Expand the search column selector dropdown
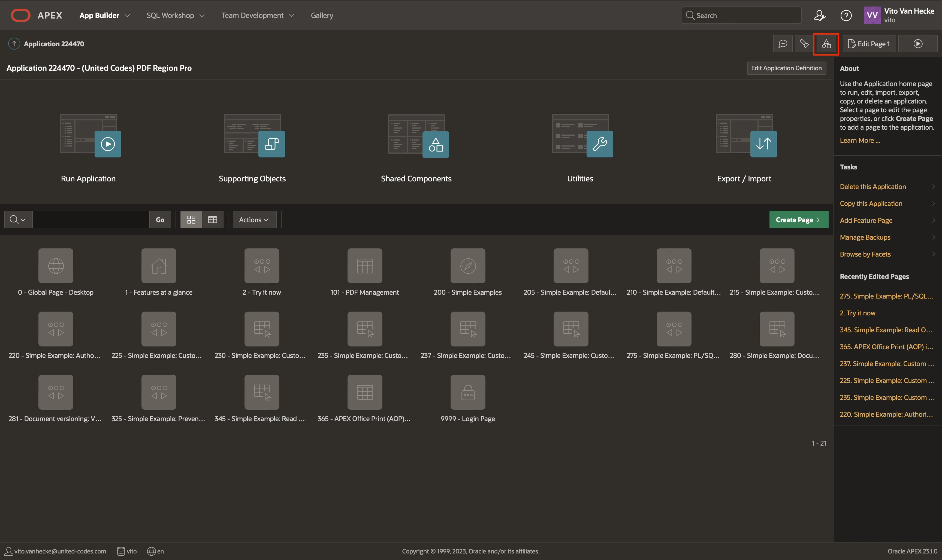The width and height of the screenshot is (942, 560). click(x=18, y=220)
